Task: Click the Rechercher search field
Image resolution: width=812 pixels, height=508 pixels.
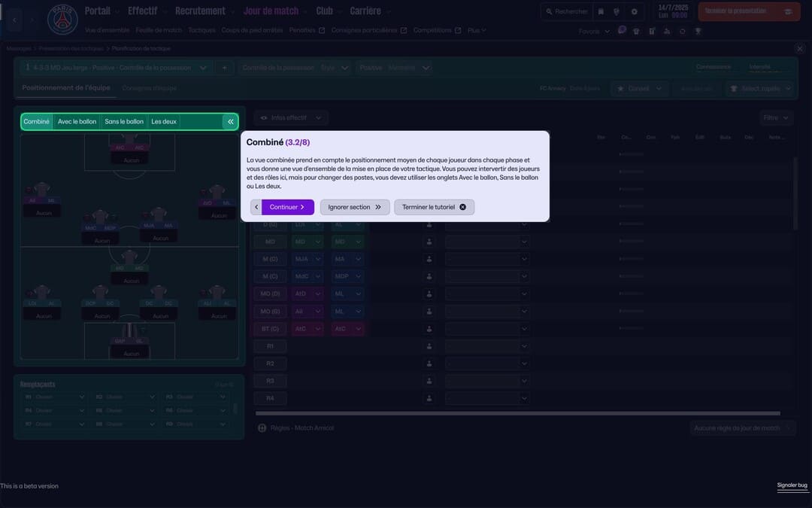Action: pos(566,12)
